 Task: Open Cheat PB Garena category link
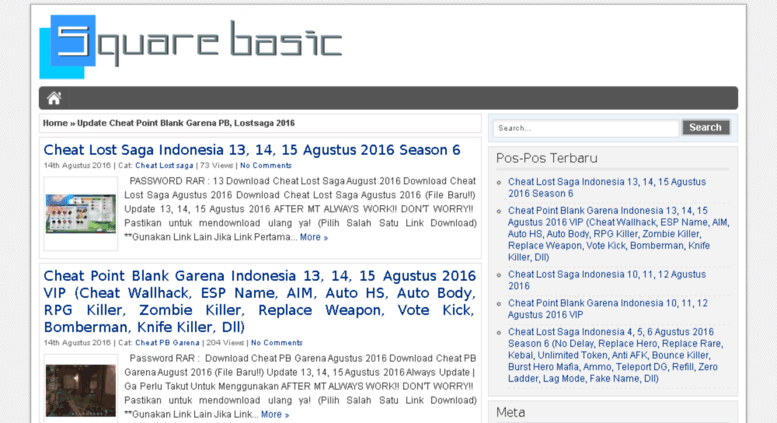click(167, 343)
